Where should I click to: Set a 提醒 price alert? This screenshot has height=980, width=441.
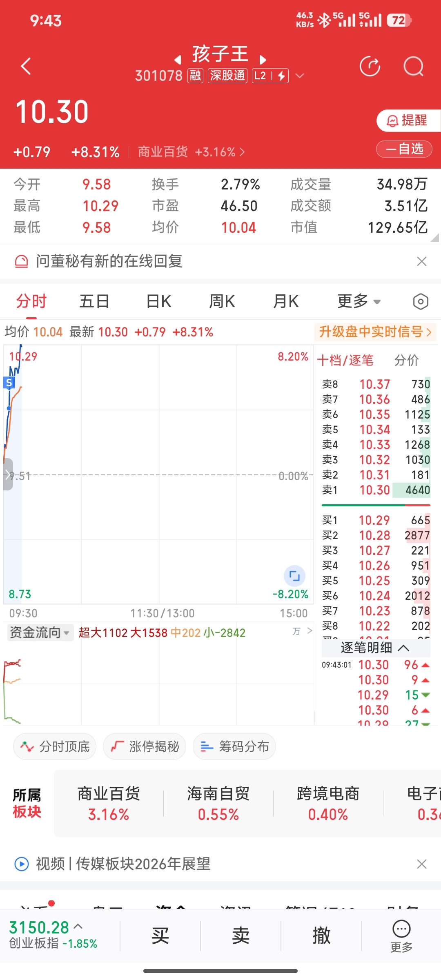pyautogui.click(x=408, y=120)
